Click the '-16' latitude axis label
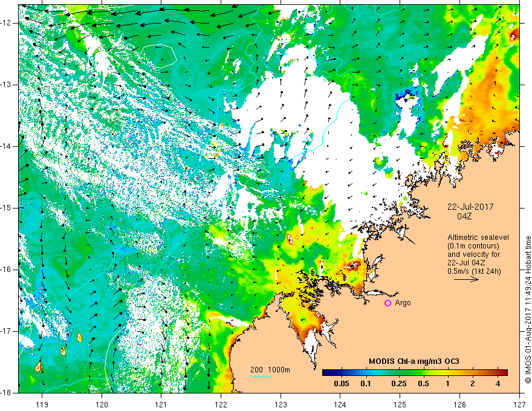The image size is (532, 411). point(6,270)
